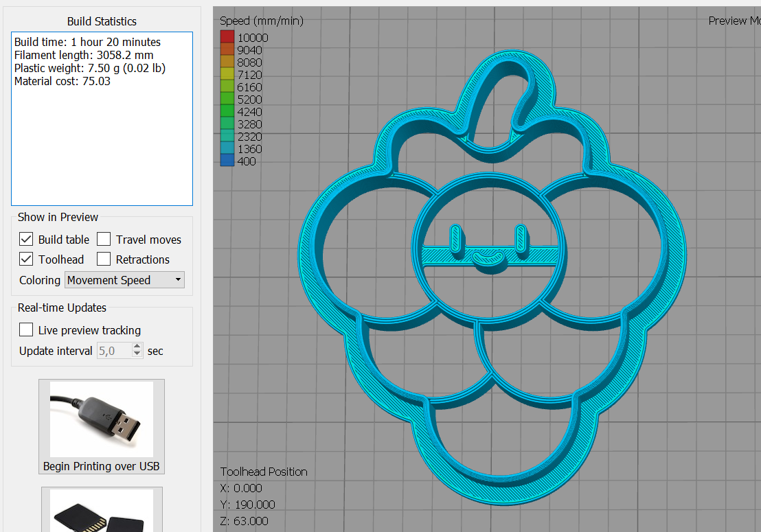Viewport: 761px width, 532px height.
Task: Select the Plastic weight: 7.50 g line
Action: click(x=90, y=69)
